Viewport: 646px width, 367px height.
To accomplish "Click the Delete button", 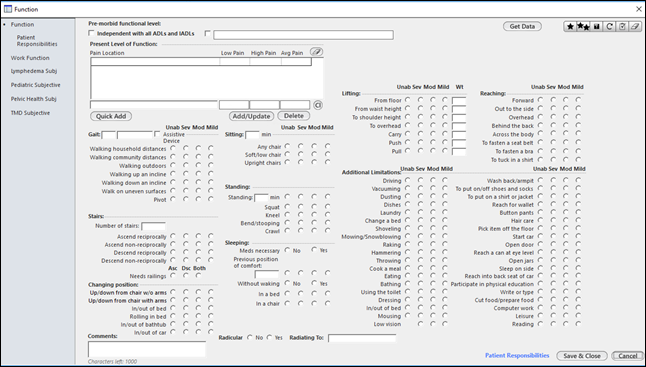I will click(293, 116).
